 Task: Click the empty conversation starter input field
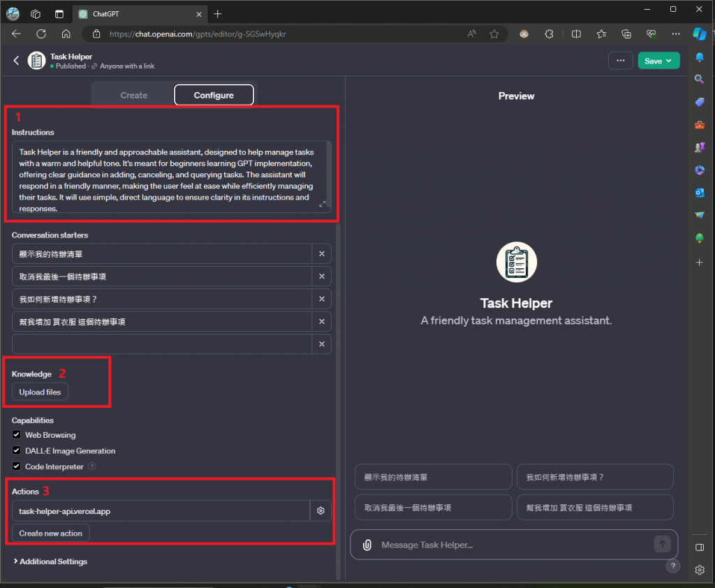coord(162,344)
